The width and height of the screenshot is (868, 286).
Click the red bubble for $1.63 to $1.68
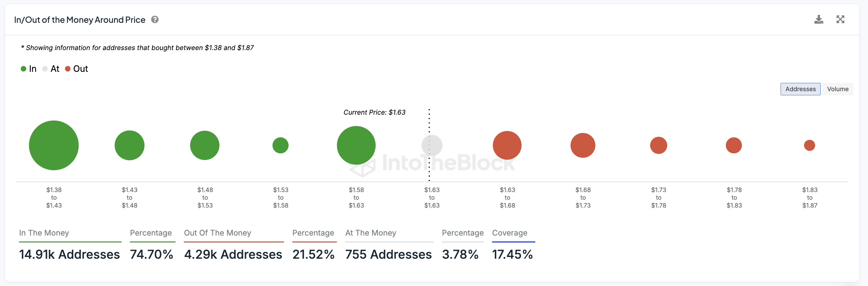pos(507,145)
